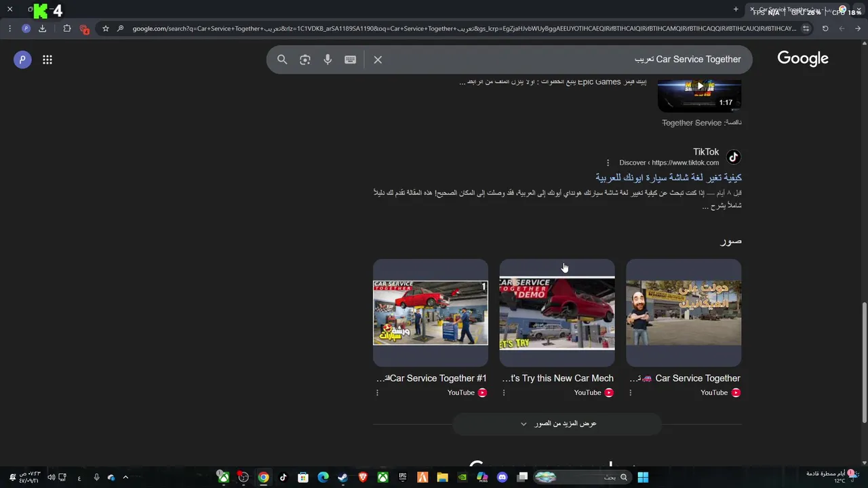The height and width of the screenshot is (488, 868).
Task: Open weather widget on taskbar
Action: pyautogui.click(x=833, y=476)
